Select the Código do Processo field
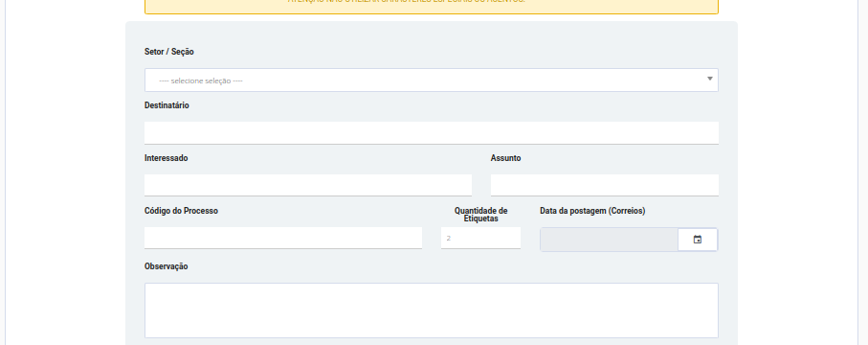Viewport: 868px width, 345px height. click(283, 238)
